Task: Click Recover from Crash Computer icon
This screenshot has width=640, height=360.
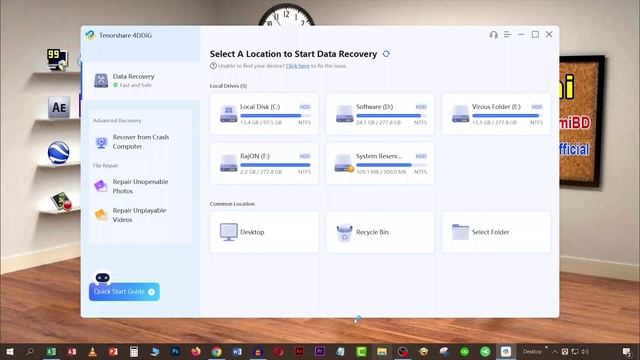Action: [101, 142]
